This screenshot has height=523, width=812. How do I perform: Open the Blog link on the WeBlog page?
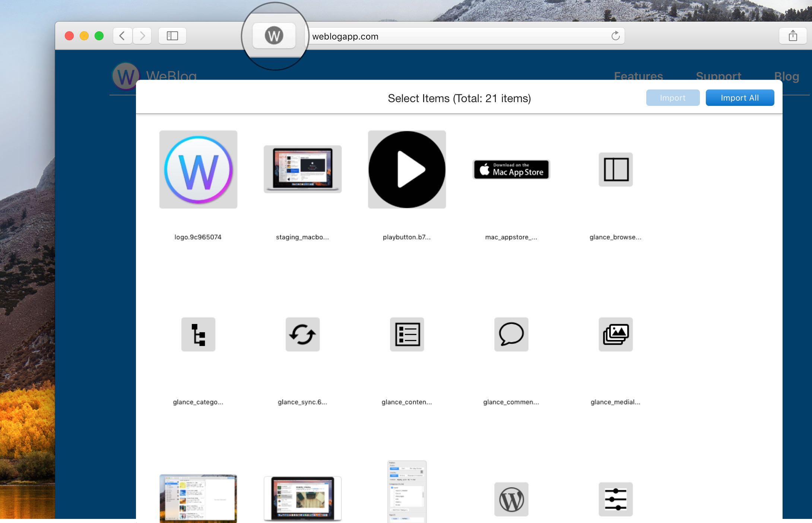coord(787,76)
